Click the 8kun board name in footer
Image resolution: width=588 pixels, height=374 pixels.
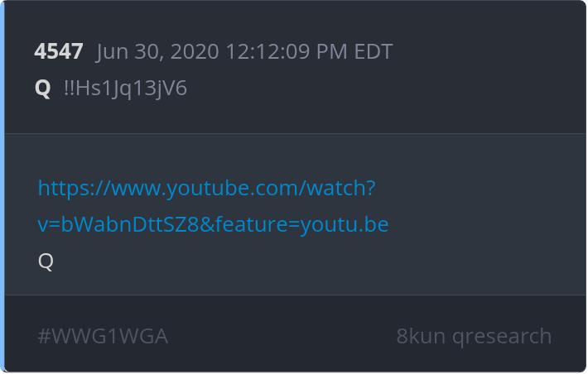[421, 336]
